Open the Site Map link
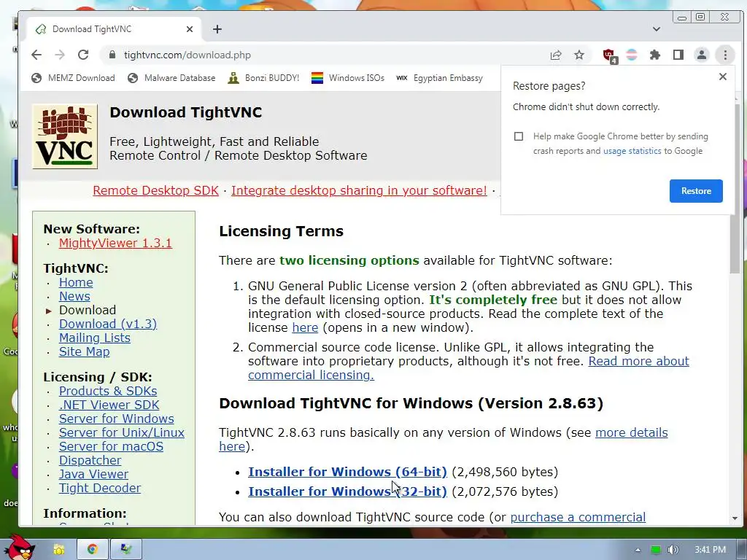747x560 pixels. pyautogui.click(x=85, y=351)
